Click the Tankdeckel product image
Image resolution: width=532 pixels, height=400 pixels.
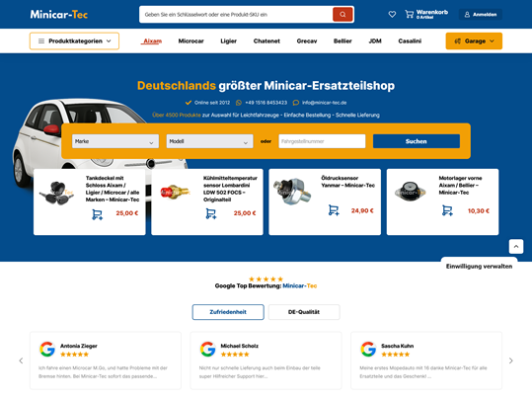56,193
